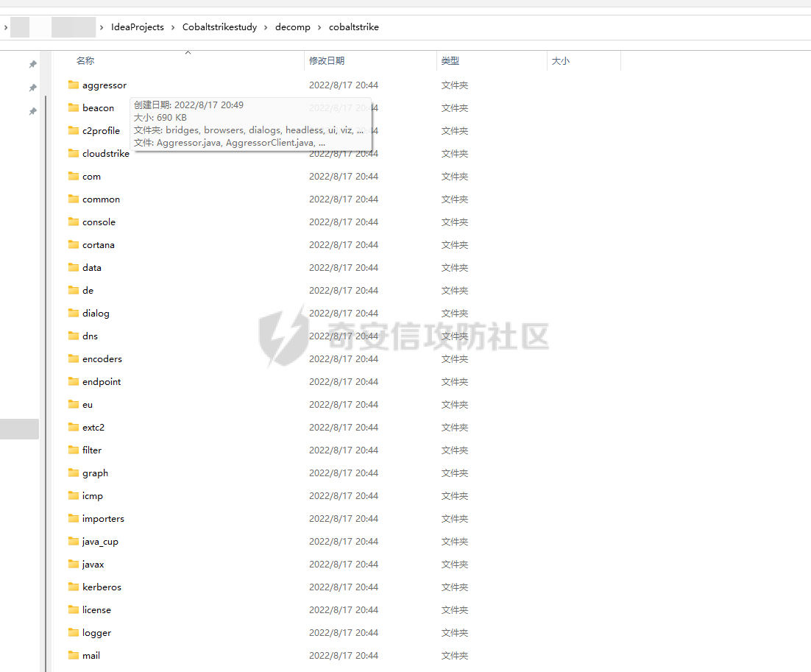811x672 pixels.
Task: Click the cortana folder icon
Action: point(74,244)
